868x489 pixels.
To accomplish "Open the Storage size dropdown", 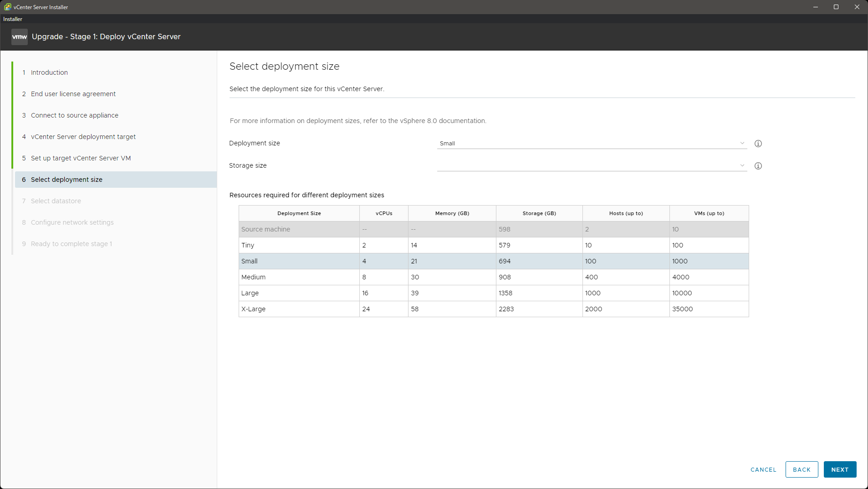I will (x=592, y=166).
